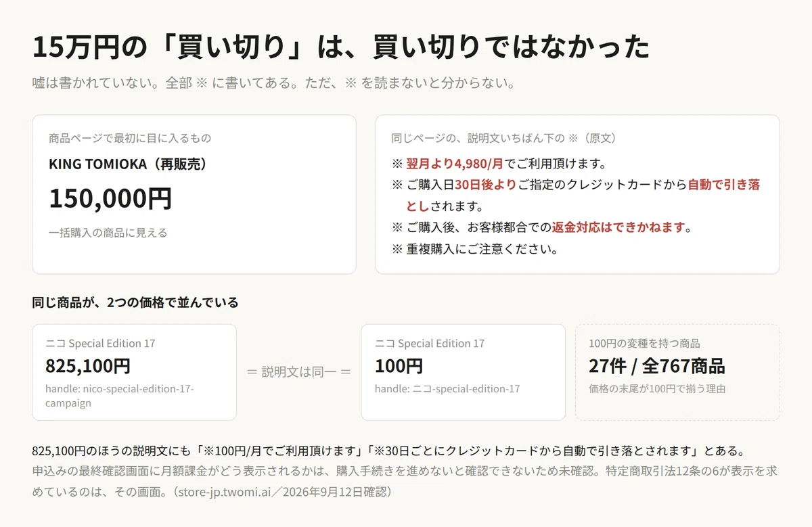This screenshot has width=812, height=527.
Task: Click the note about ご購入日30日後より card charge
Action: pyautogui.click(x=576, y=195)
